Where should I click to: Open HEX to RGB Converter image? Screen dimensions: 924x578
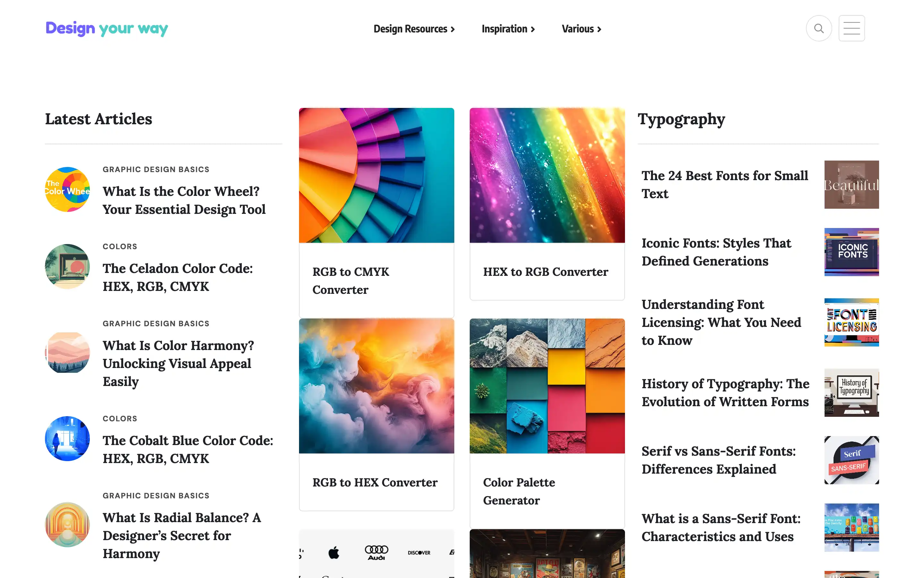point(547,175)
